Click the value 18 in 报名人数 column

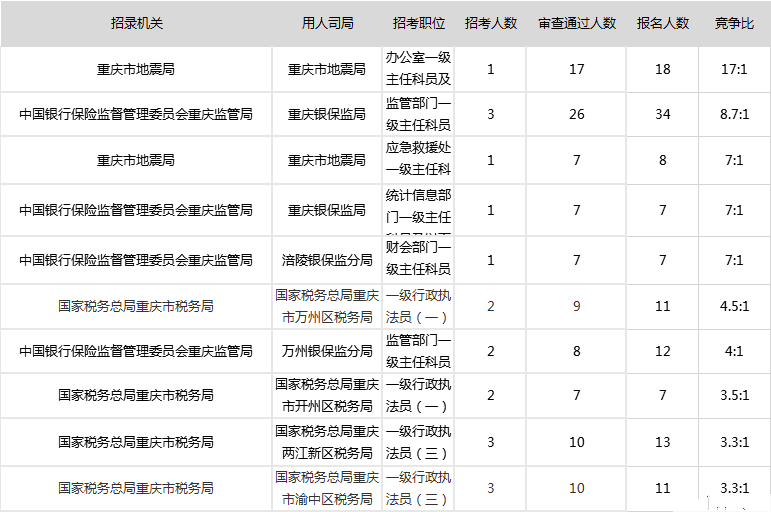(x=662, y=69)
